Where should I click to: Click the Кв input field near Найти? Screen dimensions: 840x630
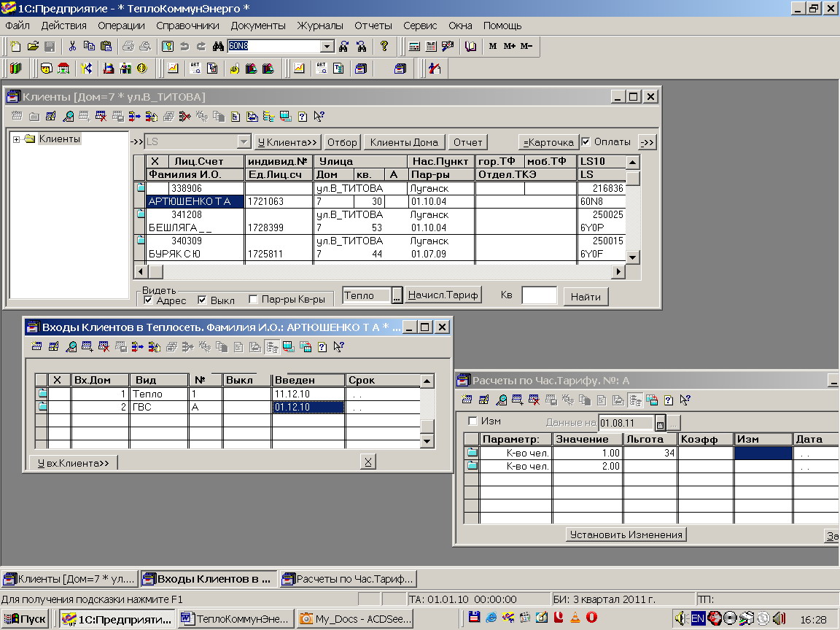coord(540,296)
